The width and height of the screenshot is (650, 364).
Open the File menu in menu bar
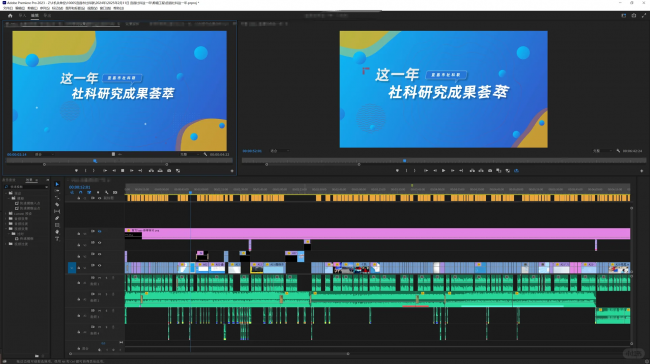8,8
